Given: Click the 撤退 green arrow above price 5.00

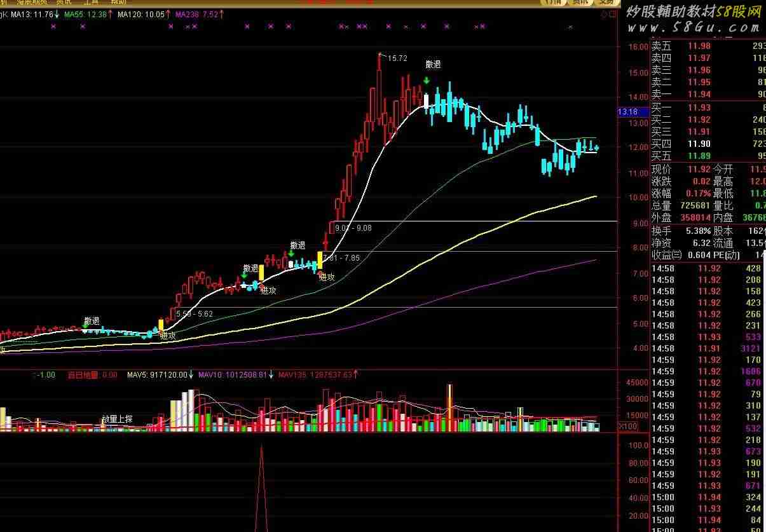Looking at the screenshot, I should tap(85, 326).
